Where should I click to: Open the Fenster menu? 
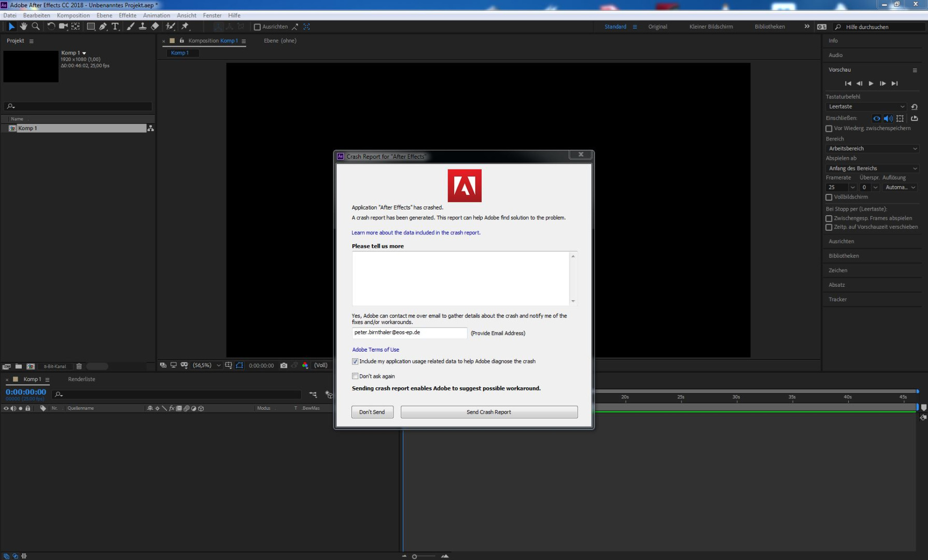click(212, 16)
